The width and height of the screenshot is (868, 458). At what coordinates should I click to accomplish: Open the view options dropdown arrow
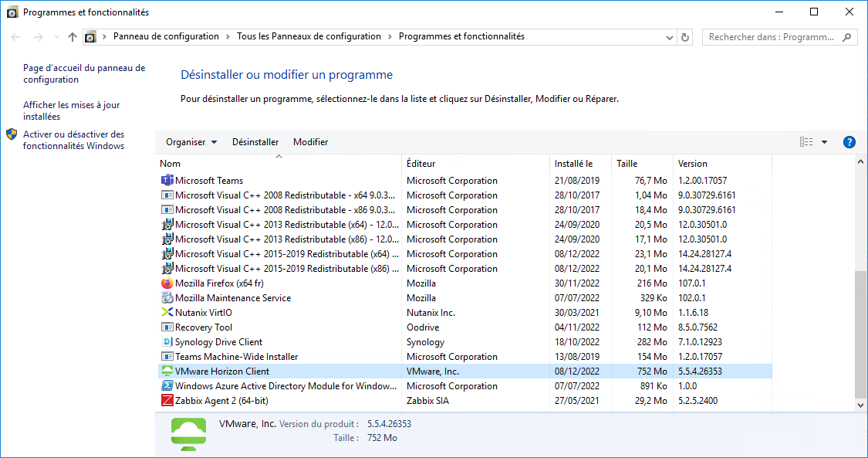(824, 142)
